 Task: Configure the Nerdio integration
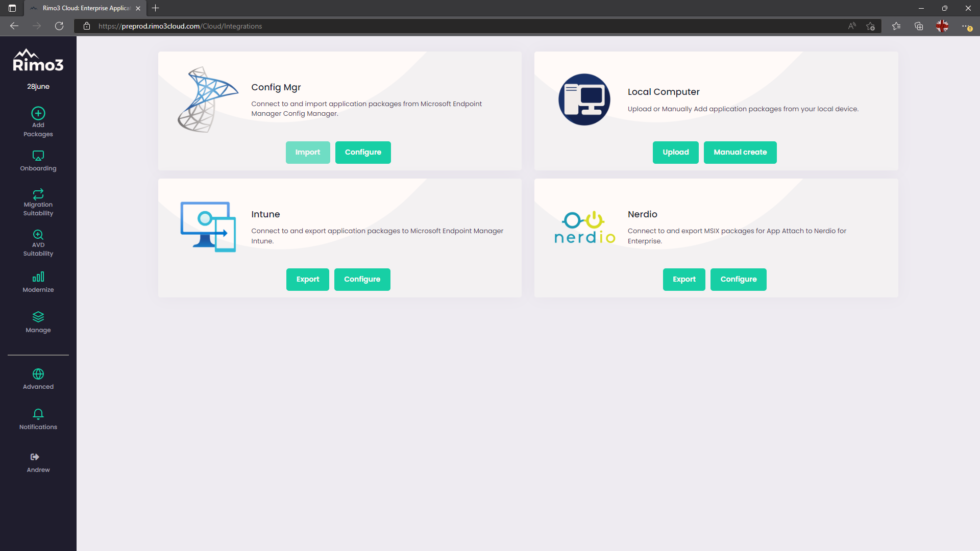click(738, 280)
